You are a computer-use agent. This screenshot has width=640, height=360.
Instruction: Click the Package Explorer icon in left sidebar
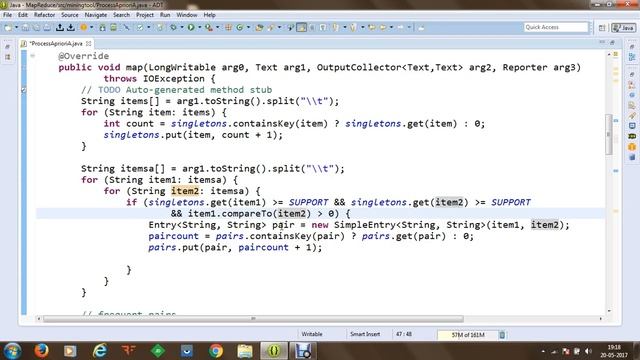tap(7, 57)
